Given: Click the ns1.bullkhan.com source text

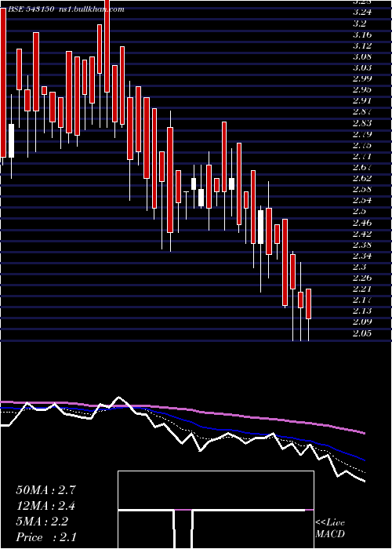Looking at the screenshot, I should 91,9.
